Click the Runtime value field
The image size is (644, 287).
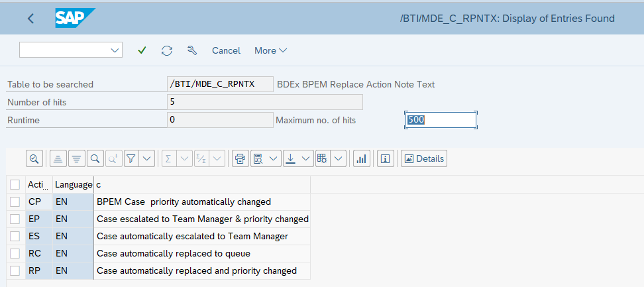coord(220,120)
